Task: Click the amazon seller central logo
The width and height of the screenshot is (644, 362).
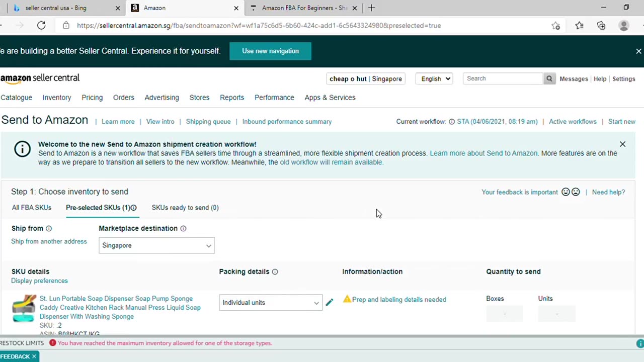Action: coord(40,78)
